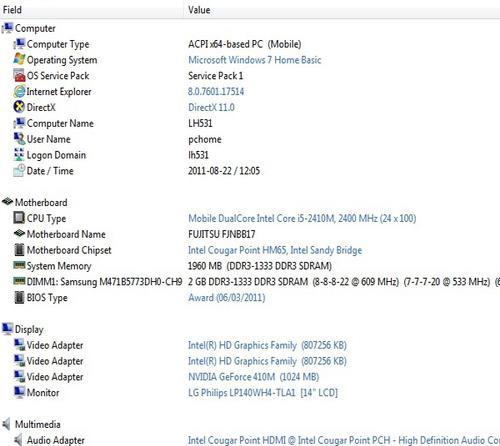
Task: Click the Monitor icon under Display
Action: pos(19,392)
